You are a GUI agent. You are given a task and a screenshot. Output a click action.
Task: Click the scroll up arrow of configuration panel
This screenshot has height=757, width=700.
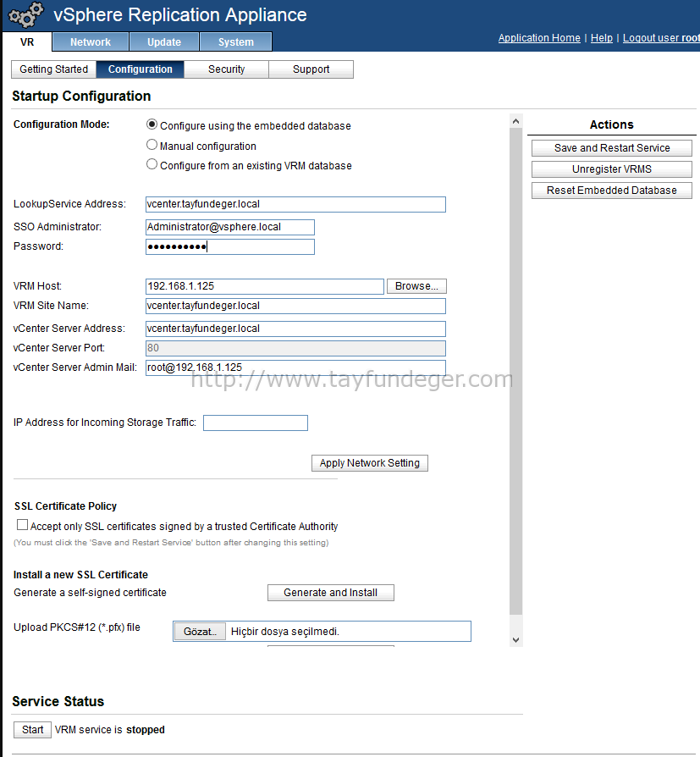515,121
